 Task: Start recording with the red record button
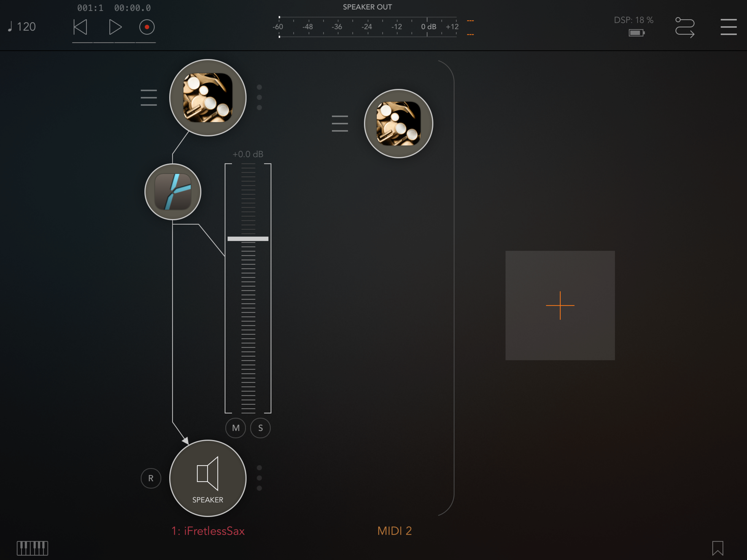point(147,27)
